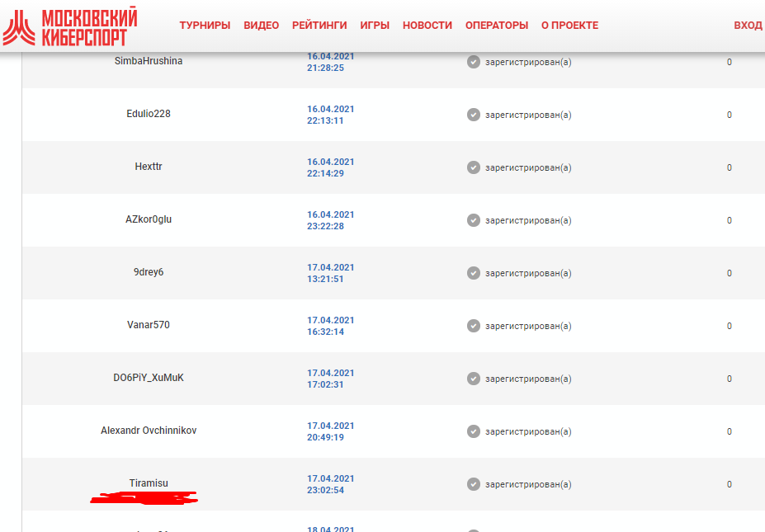The width and height of the screenshot is (765, 532).
Task: Click the 9drey6 participant name
Action: (149, 272)
